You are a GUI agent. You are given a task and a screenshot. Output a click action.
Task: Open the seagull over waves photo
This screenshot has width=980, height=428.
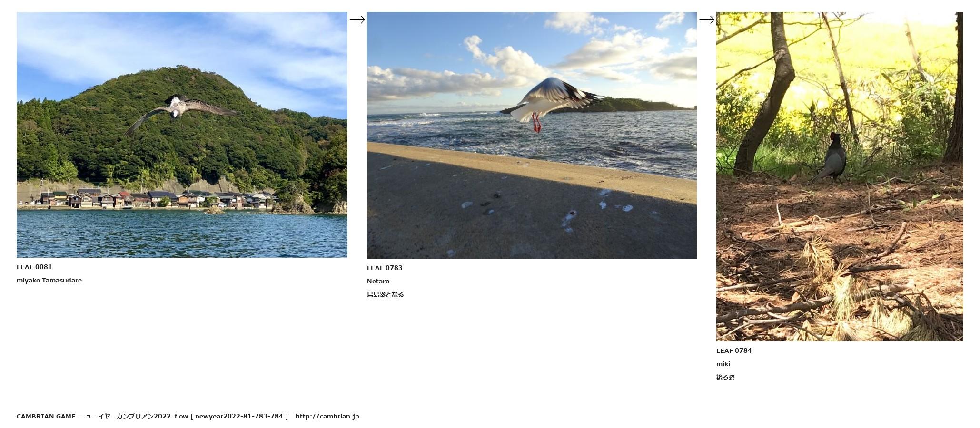pyautogui.click(x=532, y=135)
